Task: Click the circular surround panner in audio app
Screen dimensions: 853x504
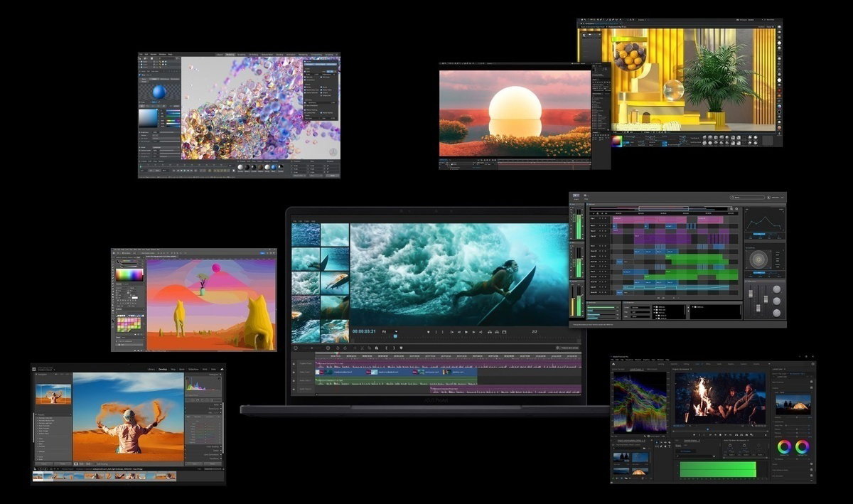Action: (x=758, y=259)
